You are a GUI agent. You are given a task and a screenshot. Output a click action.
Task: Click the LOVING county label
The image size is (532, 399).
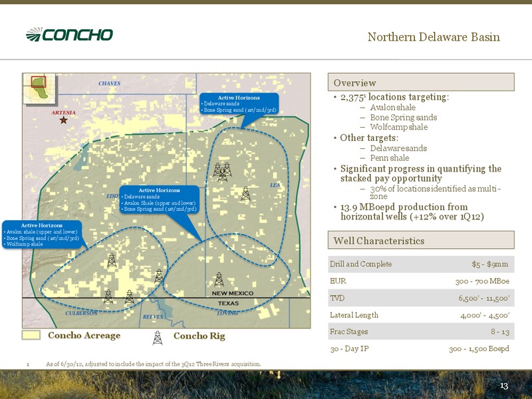(227, 313)
